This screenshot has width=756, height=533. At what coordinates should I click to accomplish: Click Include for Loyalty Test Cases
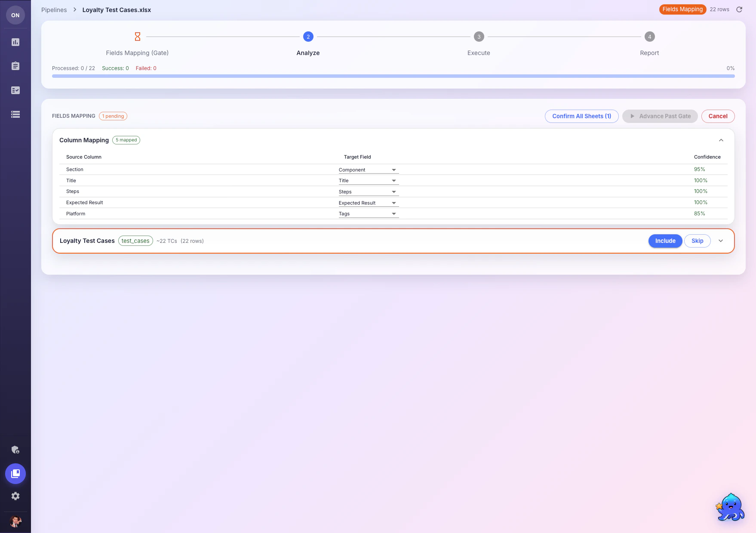[665, 241]
